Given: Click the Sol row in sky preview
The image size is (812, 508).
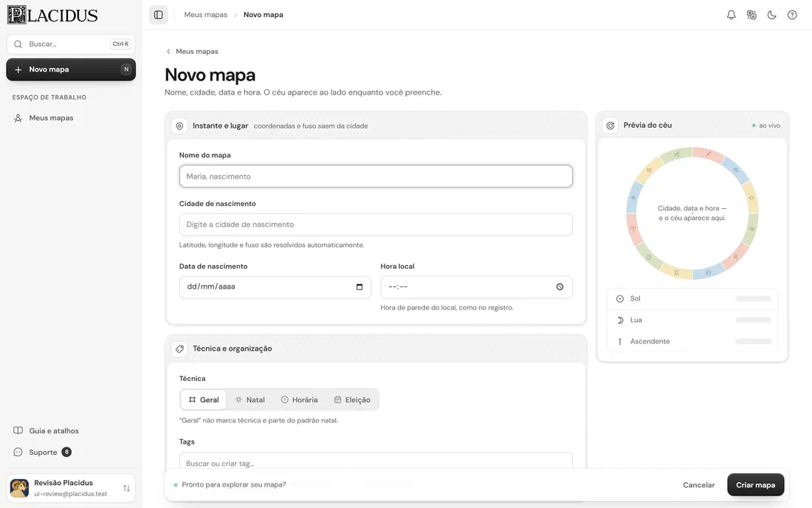Looking at the screenshot, I should click(x=692, y=299).
